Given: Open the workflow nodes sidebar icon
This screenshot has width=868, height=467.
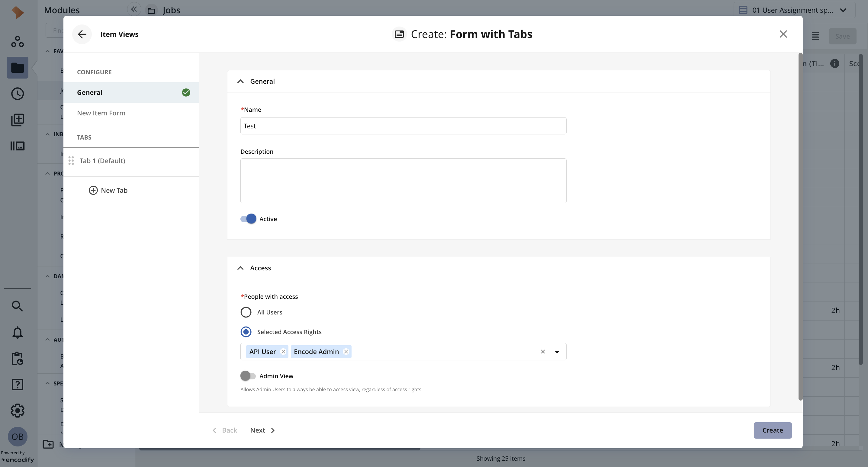Looking at the screenshot, I should coord(17,41).
